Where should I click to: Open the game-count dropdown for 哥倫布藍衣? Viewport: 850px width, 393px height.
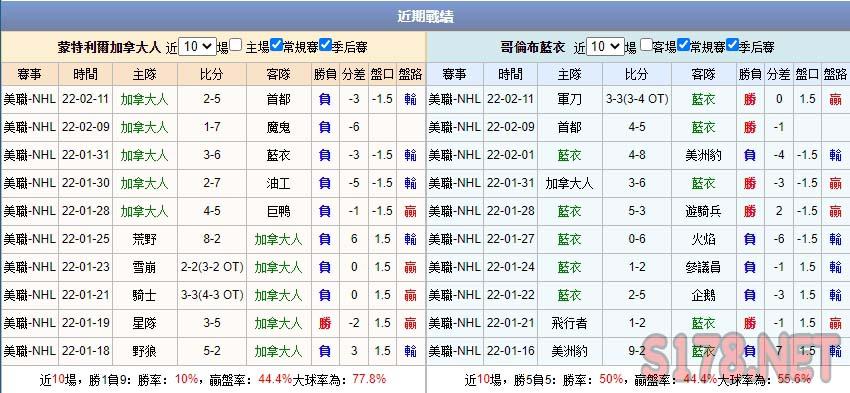(x=606, y=47)
